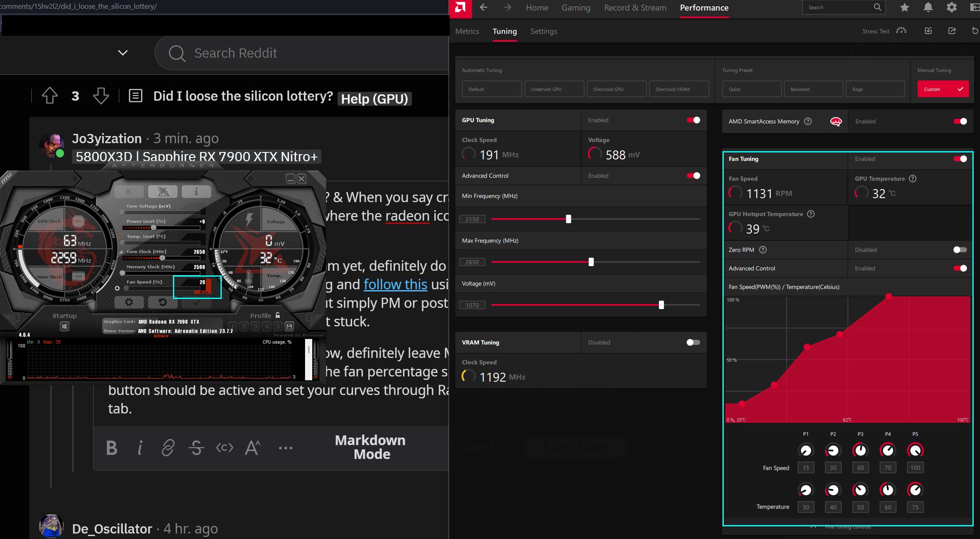The width and height of the screenshot is (980, 539).
Task: Disable AMD SmartAccess Memory toggle
Action: [960, 121]
